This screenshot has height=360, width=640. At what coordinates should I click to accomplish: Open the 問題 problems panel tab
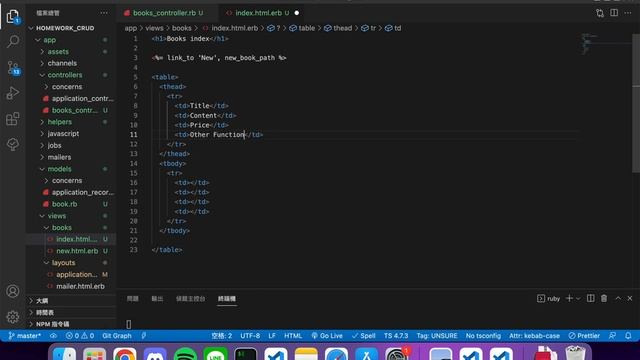(x=133, y=299)
